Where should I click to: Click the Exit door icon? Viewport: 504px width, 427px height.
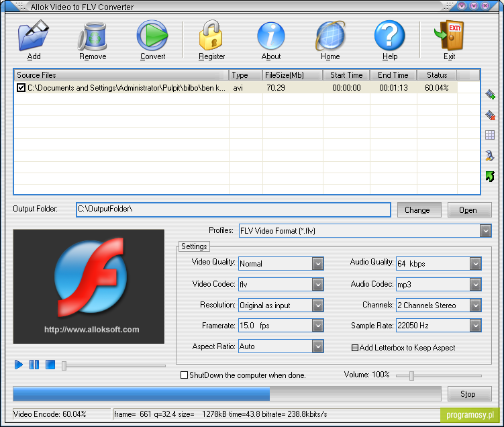pos(450,36)
